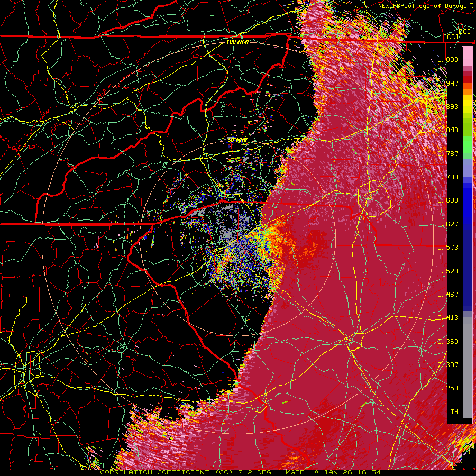Select the 0.360 legend value
The width and height of the screenshot is (476, 476).
pos(448,342)
